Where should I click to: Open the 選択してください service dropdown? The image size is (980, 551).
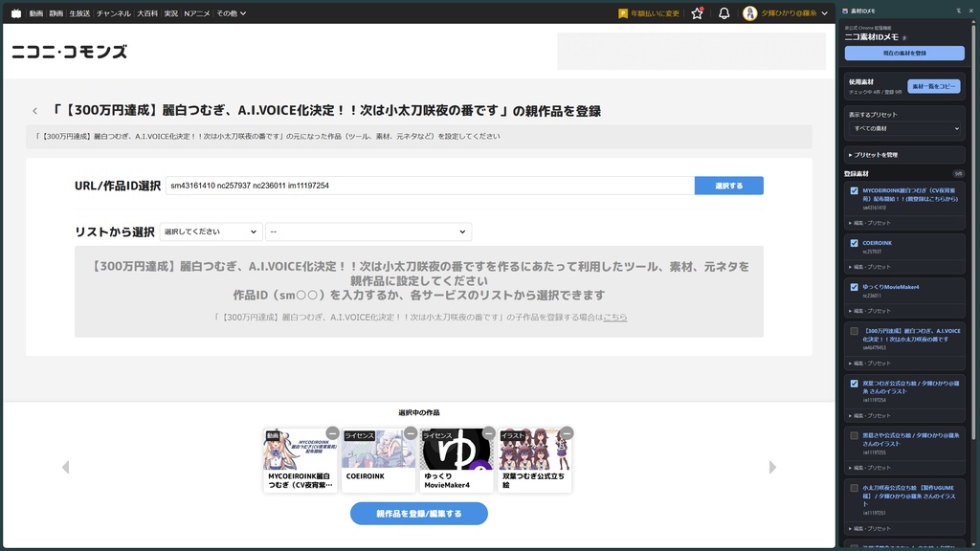(x=211, y=231)
